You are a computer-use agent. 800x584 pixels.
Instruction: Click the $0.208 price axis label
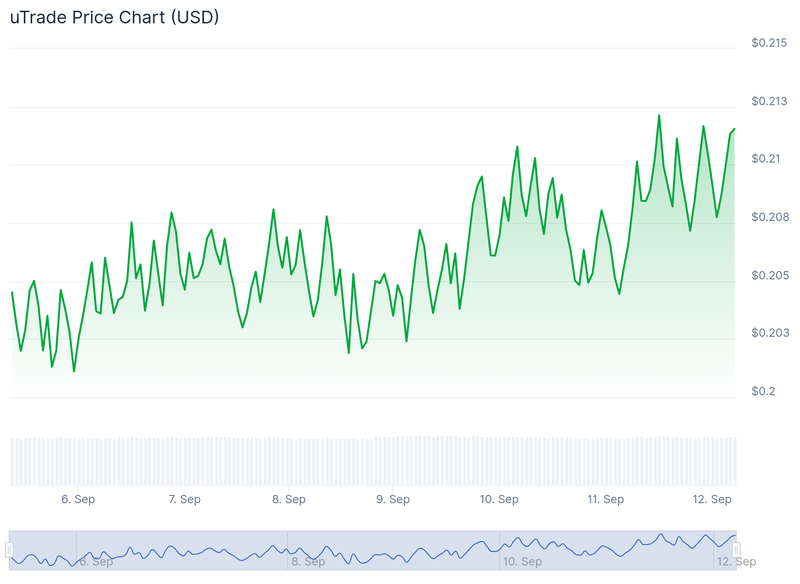coord(769,217)
